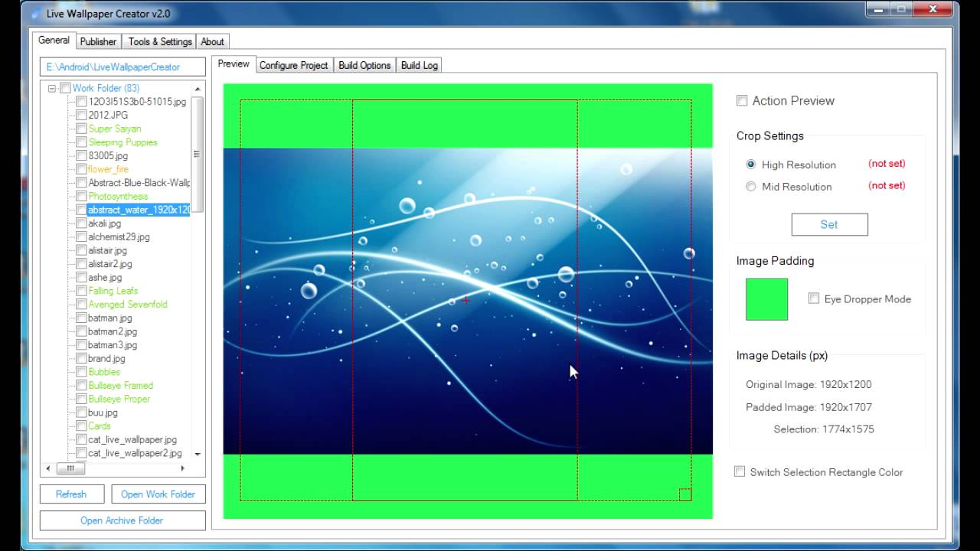Open the Tools & Settings tab
The image size is (980, 551).
click(160, 41)
